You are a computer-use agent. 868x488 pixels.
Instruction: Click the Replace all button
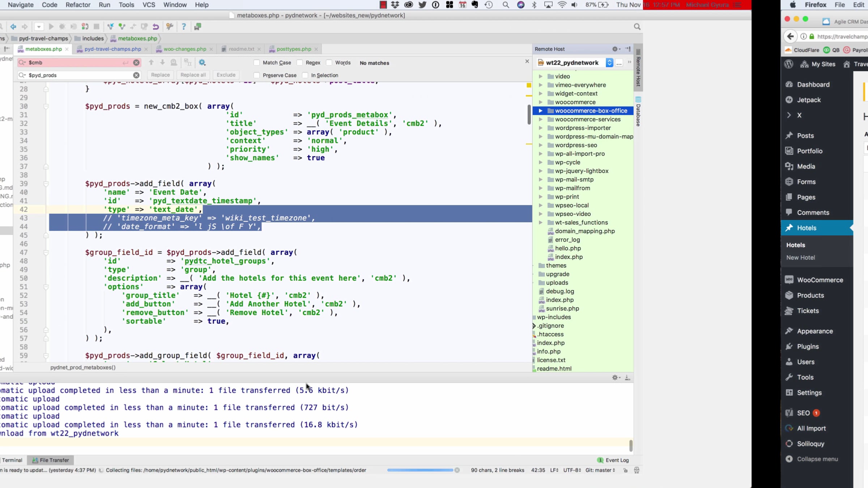click(x=193, y=75)
